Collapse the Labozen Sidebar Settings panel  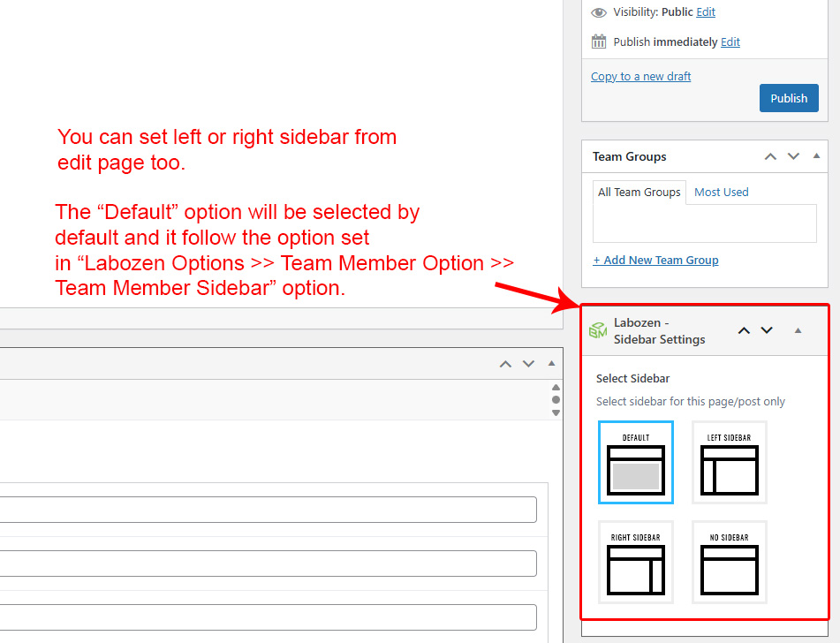pos(798,330)
